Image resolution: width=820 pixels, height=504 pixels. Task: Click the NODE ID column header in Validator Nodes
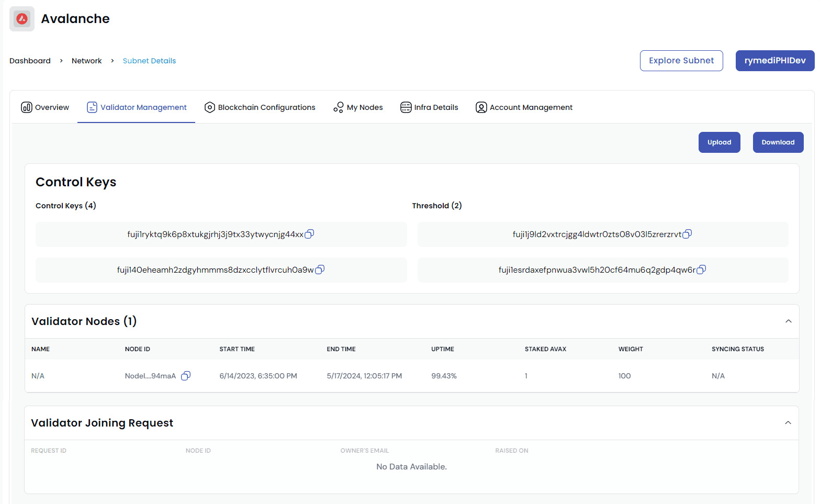click(138, 349)
